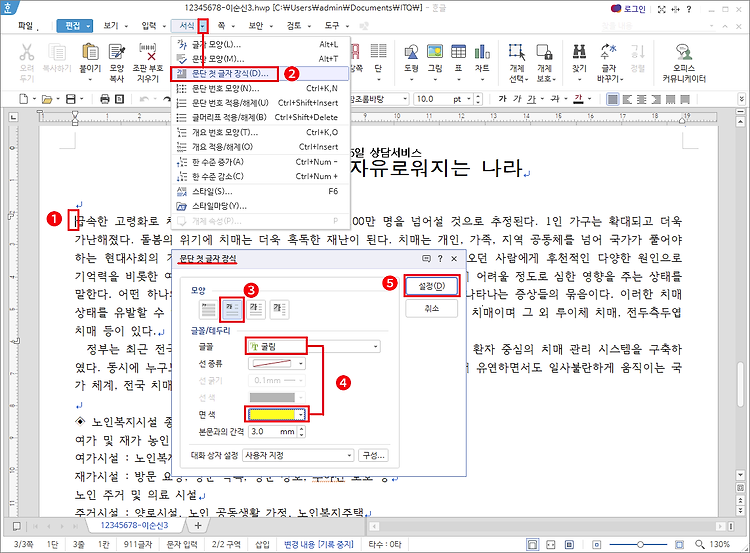
Task: Choose 글자 모양(L) menu item
Action: (x=261, y=44)
